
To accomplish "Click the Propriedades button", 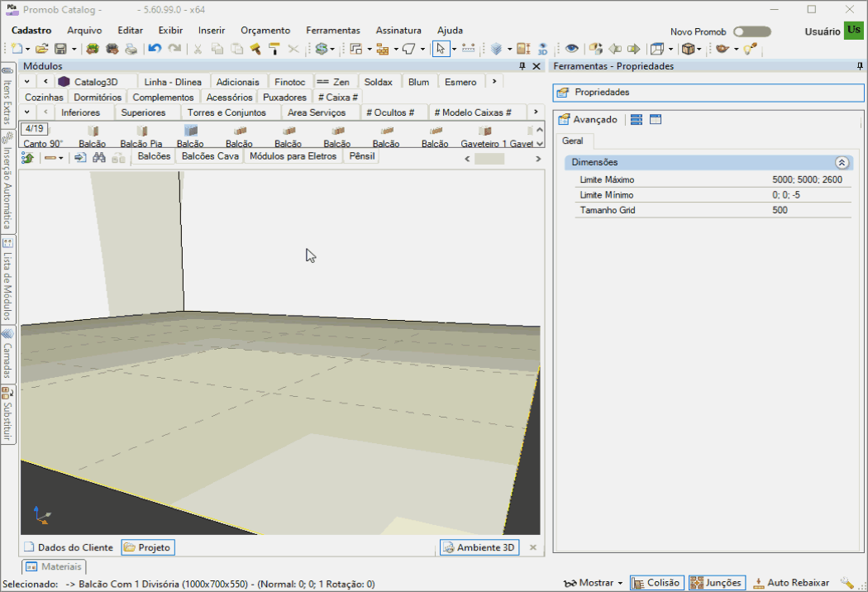I will point(708,93).
